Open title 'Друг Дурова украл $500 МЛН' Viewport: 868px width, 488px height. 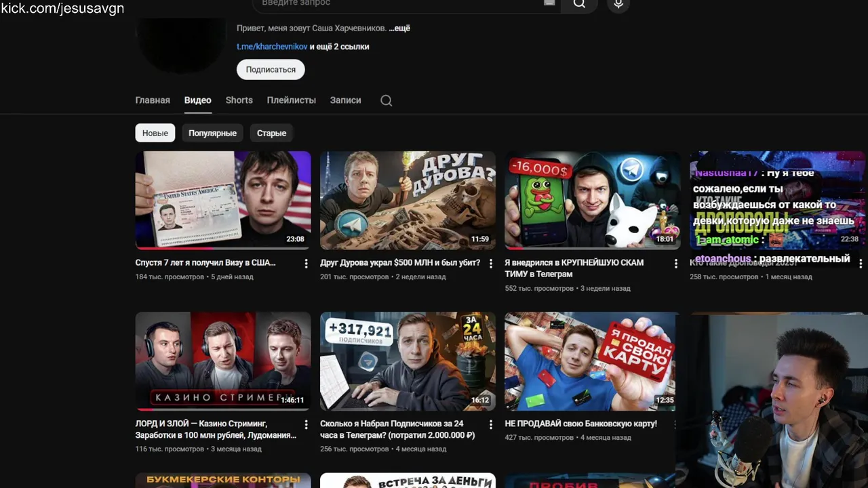[400, 263]
